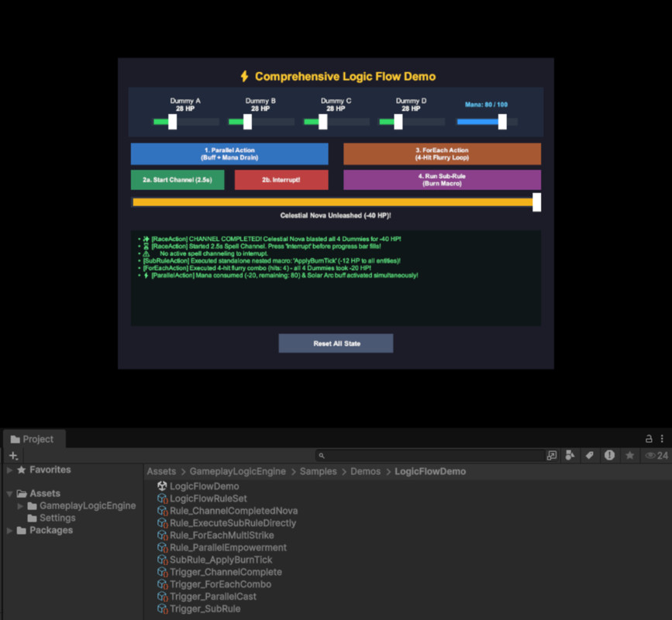The width and height of the screenshot is (672, 620).
Task: Click the Dummy B HP slider handle
Action: pos(247,122)
